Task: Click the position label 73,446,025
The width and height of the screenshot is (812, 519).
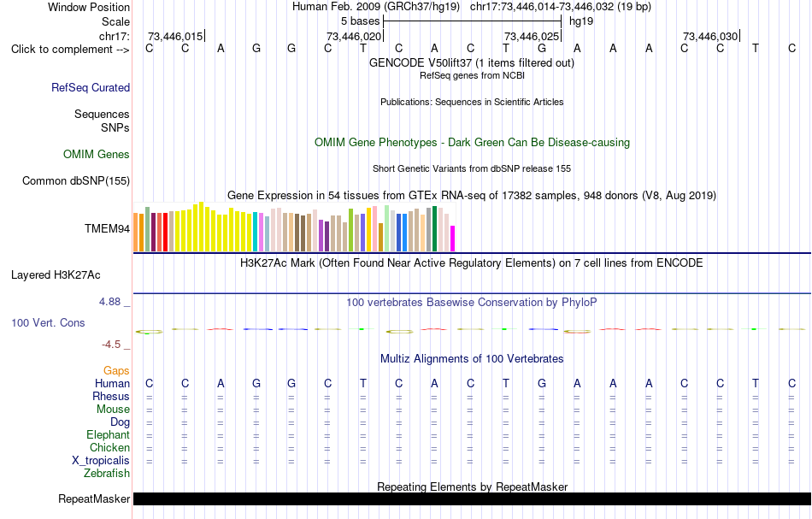Action: 532,36
